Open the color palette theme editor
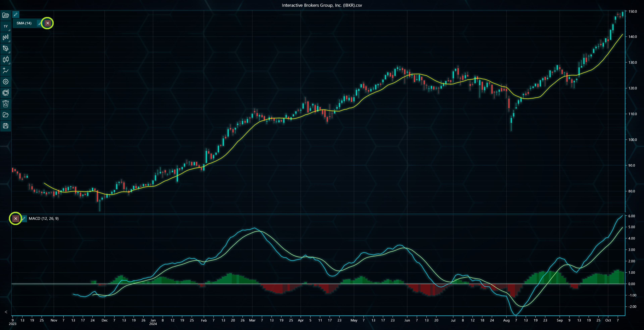Screen dimensions: 644x330 click(6, 93)
